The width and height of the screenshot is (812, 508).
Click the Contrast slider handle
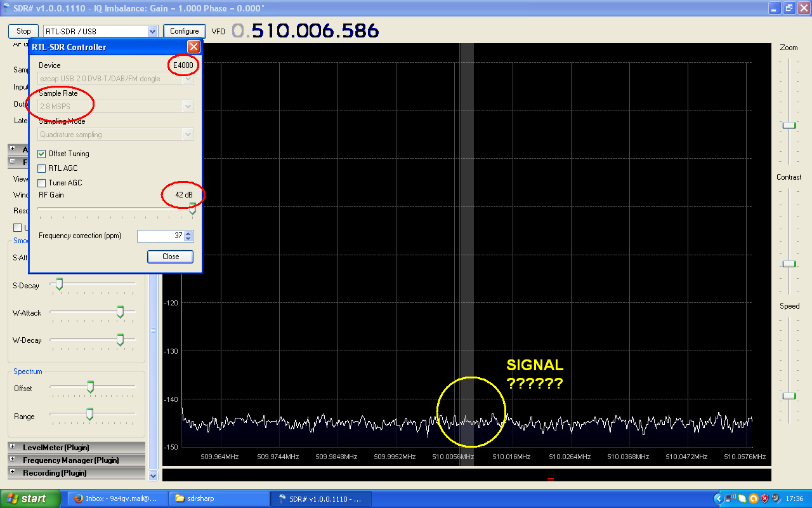(789, 264)
